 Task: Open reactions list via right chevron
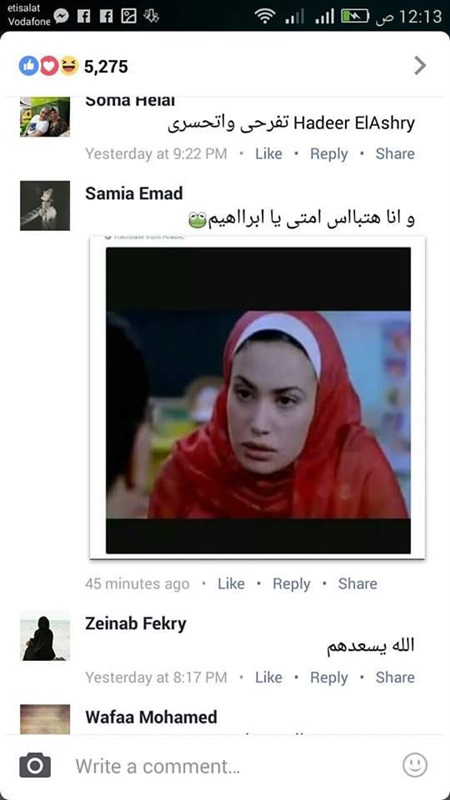point(420,66)
